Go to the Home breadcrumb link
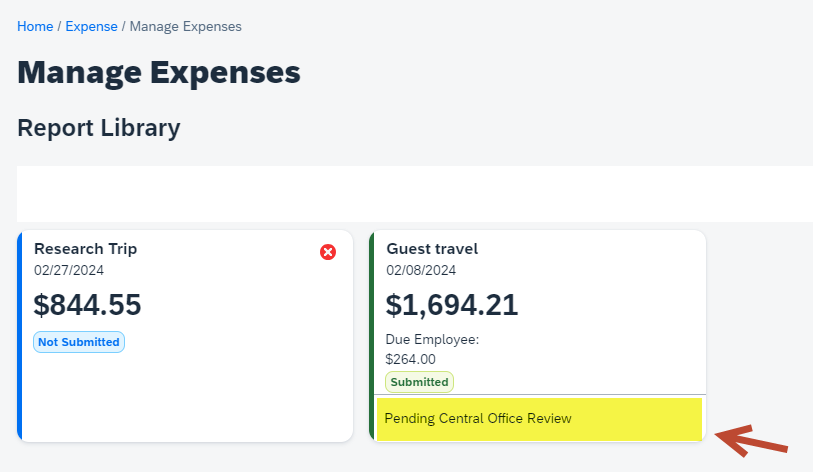The height and width of the screenshot is (472, 813). pos(35,26)
